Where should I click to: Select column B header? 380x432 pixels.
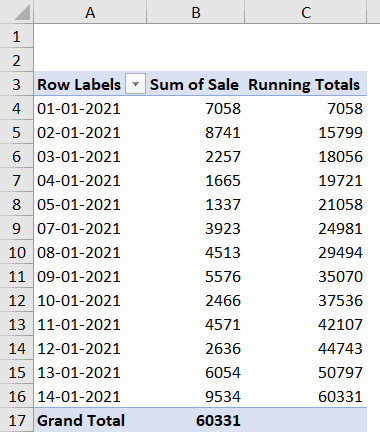click(196, 12)
